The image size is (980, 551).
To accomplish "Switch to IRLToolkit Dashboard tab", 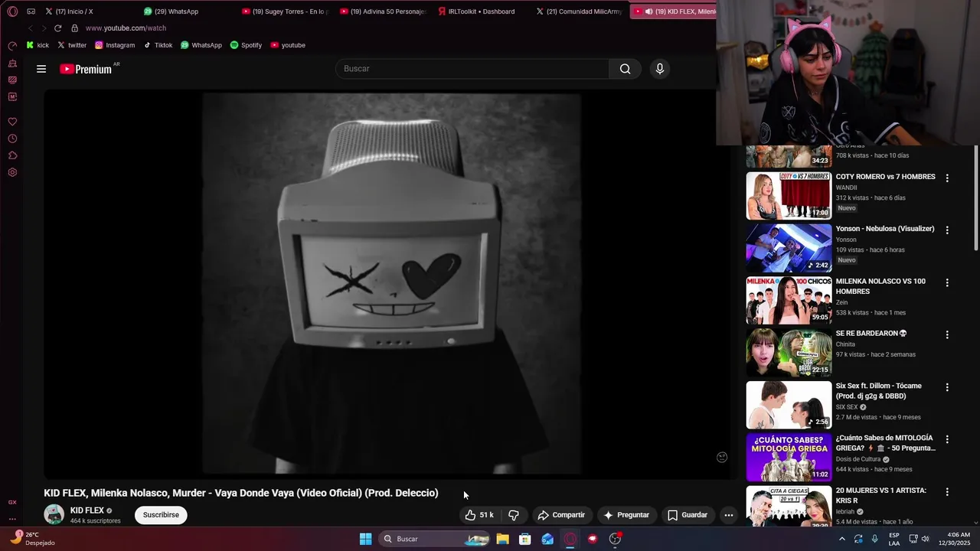I will pyautogui.click(x=481, y=11).
